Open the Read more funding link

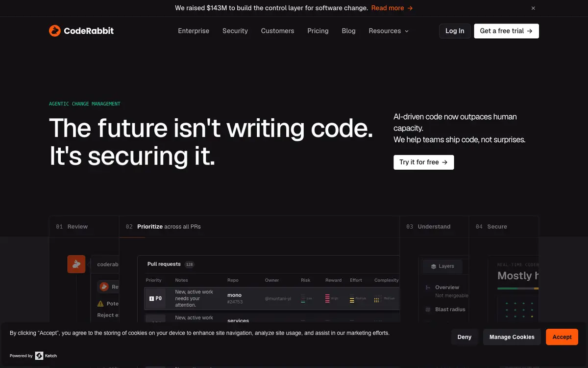coord(392,8)
